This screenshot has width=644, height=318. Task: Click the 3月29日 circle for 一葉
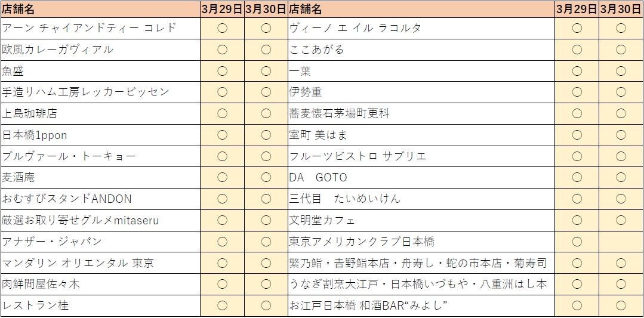point(577,71)
